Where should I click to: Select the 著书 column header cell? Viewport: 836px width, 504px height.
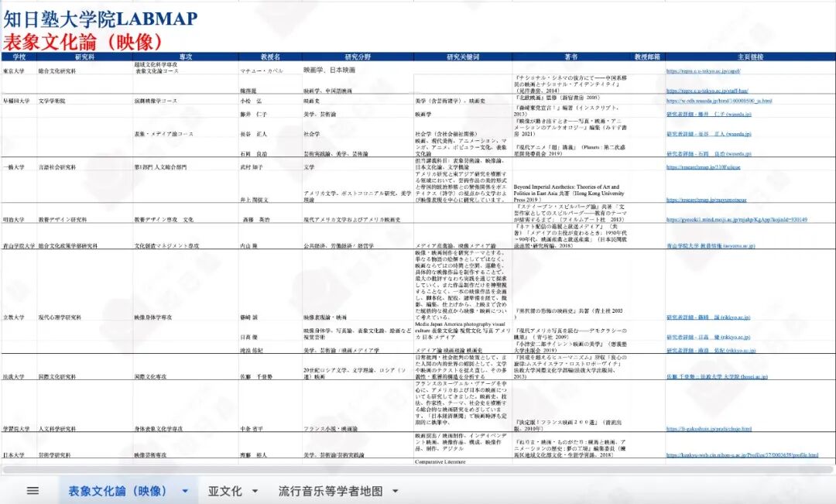[x=571, y=57]
